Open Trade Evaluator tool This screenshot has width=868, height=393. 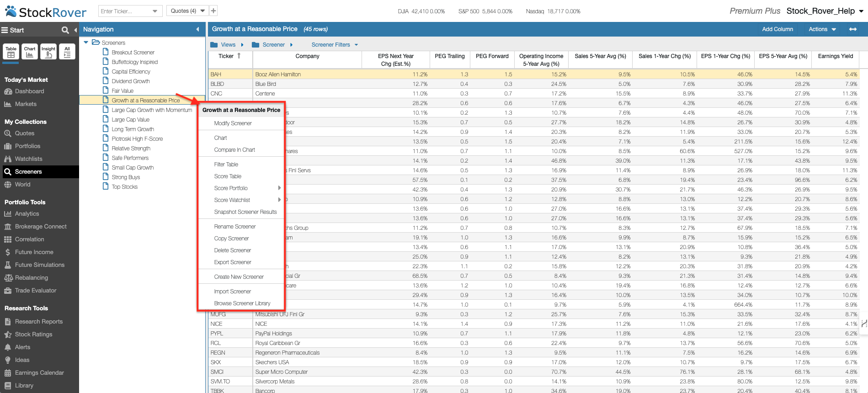[x=36, y=291]
